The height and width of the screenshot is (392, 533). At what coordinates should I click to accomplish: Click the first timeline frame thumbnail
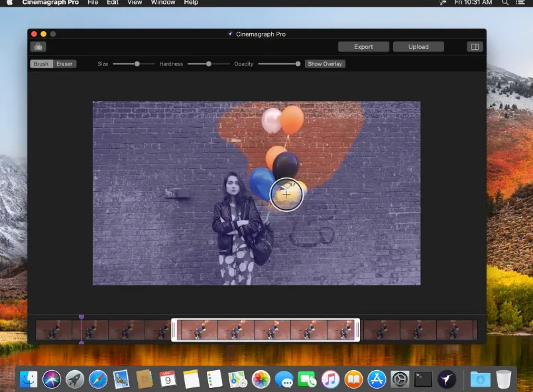pyautogui.click(x=54, y=330)
